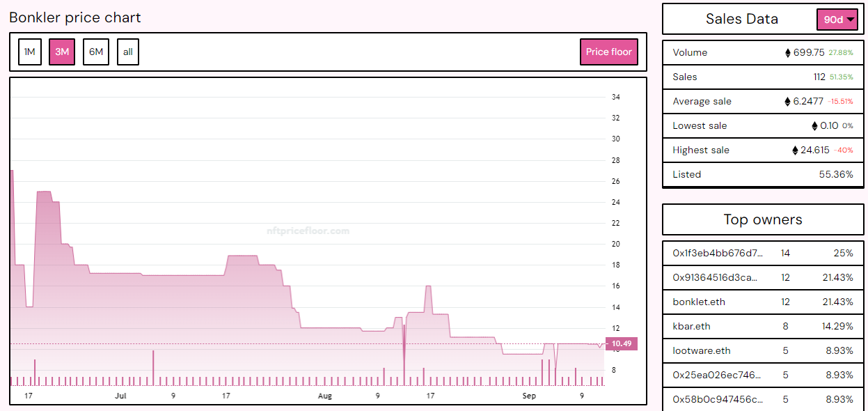Click the Aug label on date axis
This screenshot has height=411, width=868.
pos(324,396)
